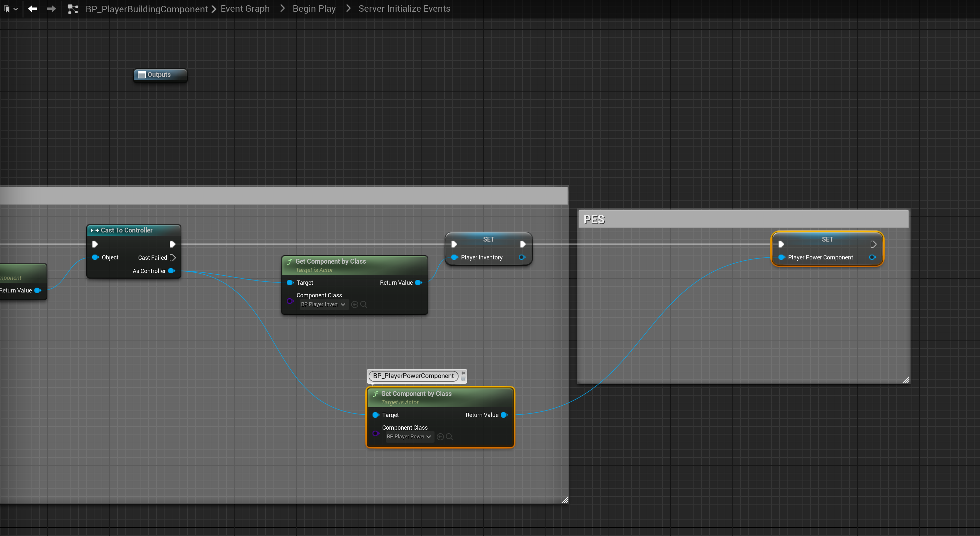The height and width of the screenshot is (536, 980).
Task: Browse to BP Player Inventory asset magnifier
Action: [x=364, y=304]
